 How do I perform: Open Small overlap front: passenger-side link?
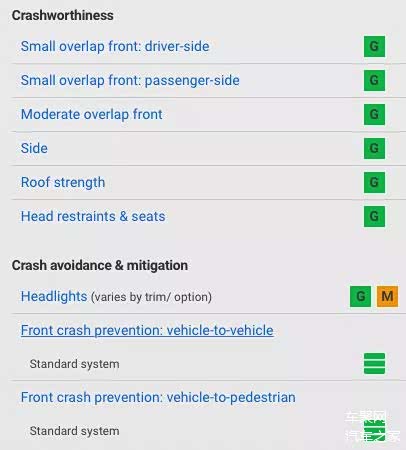click(130, 80)
